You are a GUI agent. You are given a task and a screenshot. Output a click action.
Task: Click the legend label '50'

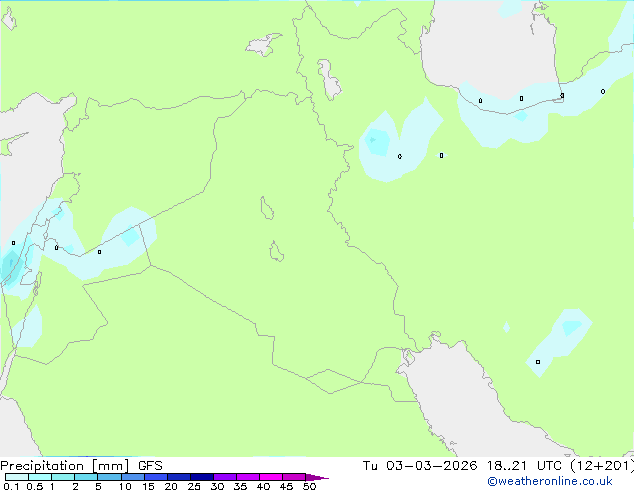tap(309, 486)
